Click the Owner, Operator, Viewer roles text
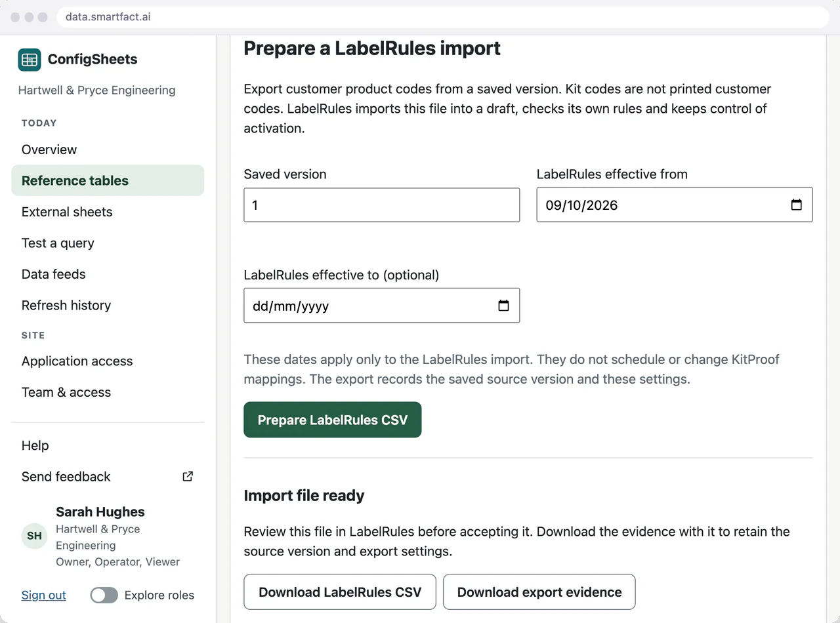This screenshot has height=623, width=840. point(118,562)
